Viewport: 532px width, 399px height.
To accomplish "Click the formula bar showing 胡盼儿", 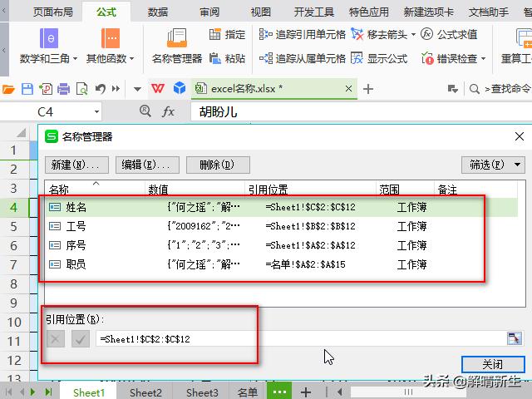I will pos(362,111).
